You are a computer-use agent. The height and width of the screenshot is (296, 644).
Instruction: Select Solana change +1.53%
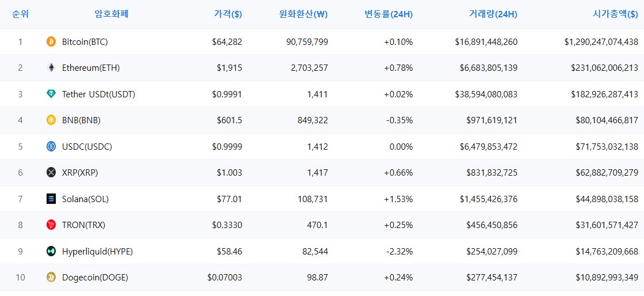(398, 199)
